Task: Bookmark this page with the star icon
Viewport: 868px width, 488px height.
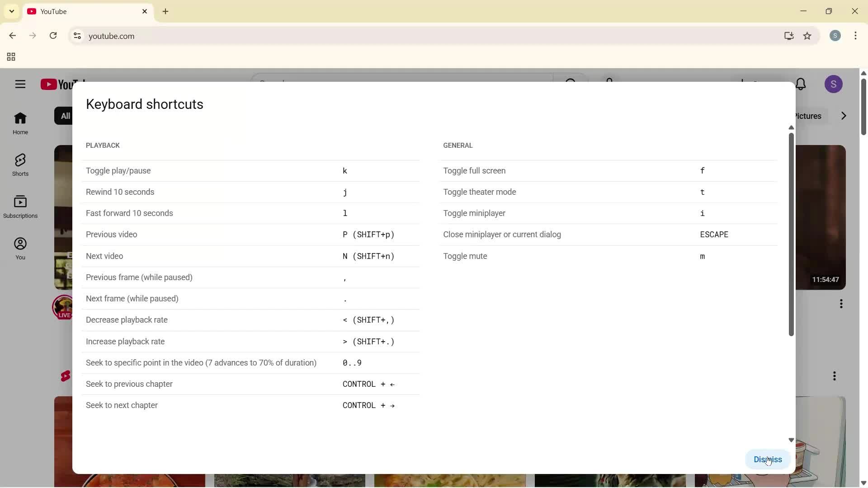Action: tap(808, 36)
